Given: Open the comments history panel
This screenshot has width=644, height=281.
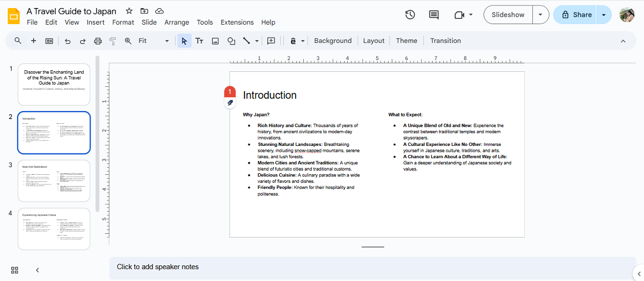Looking at the screenshot, I should coord(434,15).
